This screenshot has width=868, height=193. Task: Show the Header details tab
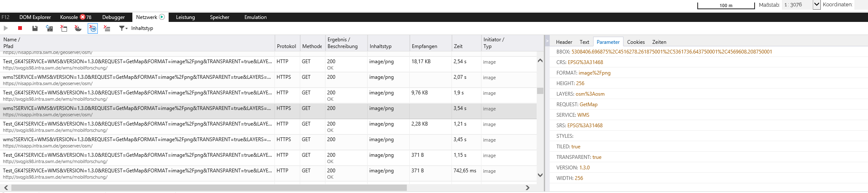(564, 42)
